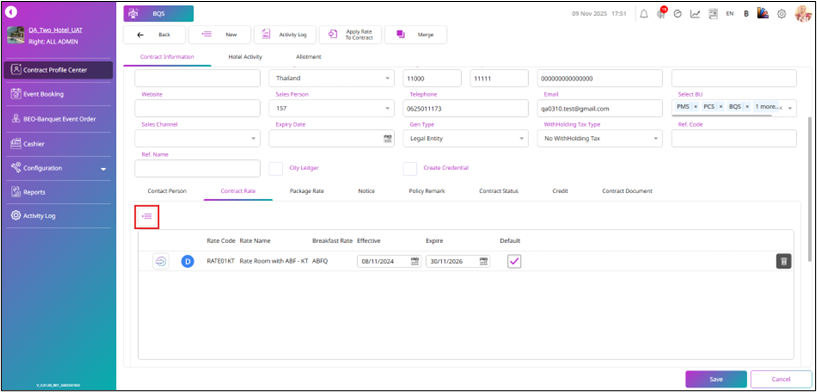The width and height of the screenshot is (817, 392).
Task: Add a new contract rate row icon
Action: pos(147,216)
